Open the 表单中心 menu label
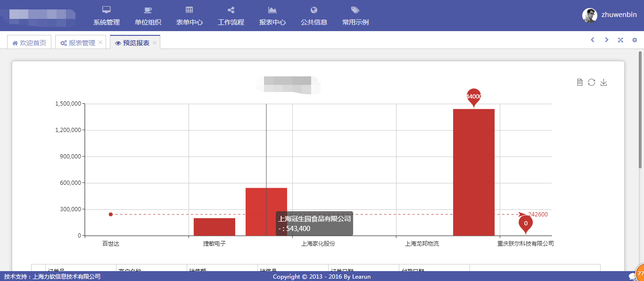644x281 pixels. [x=190, y=22]
